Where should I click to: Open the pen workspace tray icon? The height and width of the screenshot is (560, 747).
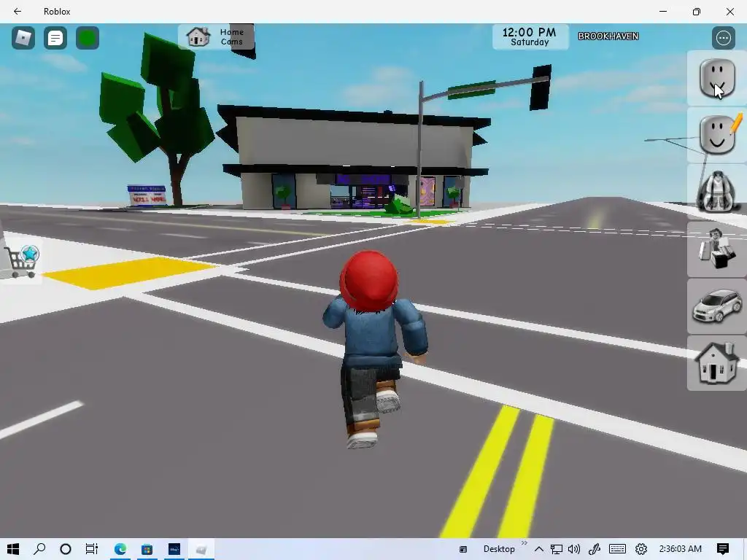click(594, 549)
